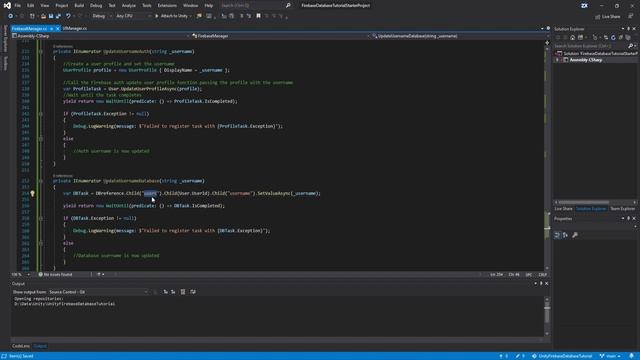
Task: Toggle auto-hide pin of Solution Explorer
Action: coord(629,29)
